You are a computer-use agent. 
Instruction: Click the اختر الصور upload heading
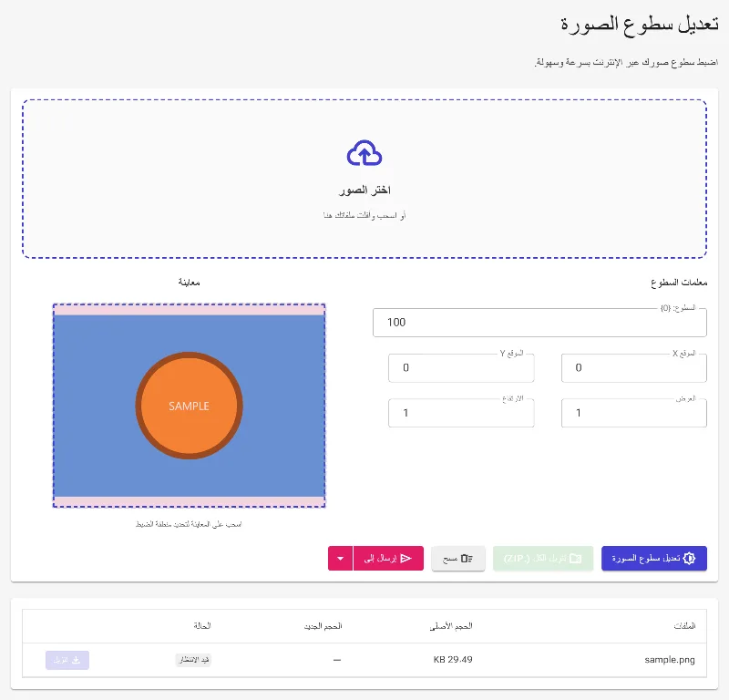(364, 190)
